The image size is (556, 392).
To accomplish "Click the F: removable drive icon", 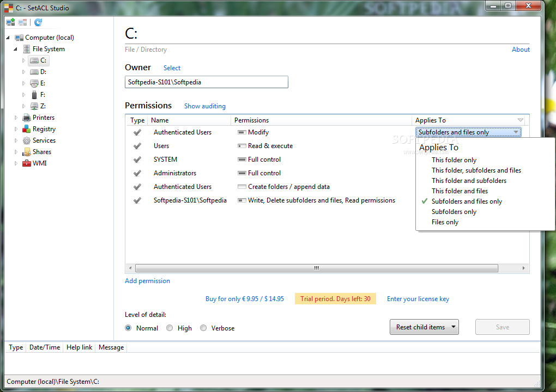I will coord(34,95).
